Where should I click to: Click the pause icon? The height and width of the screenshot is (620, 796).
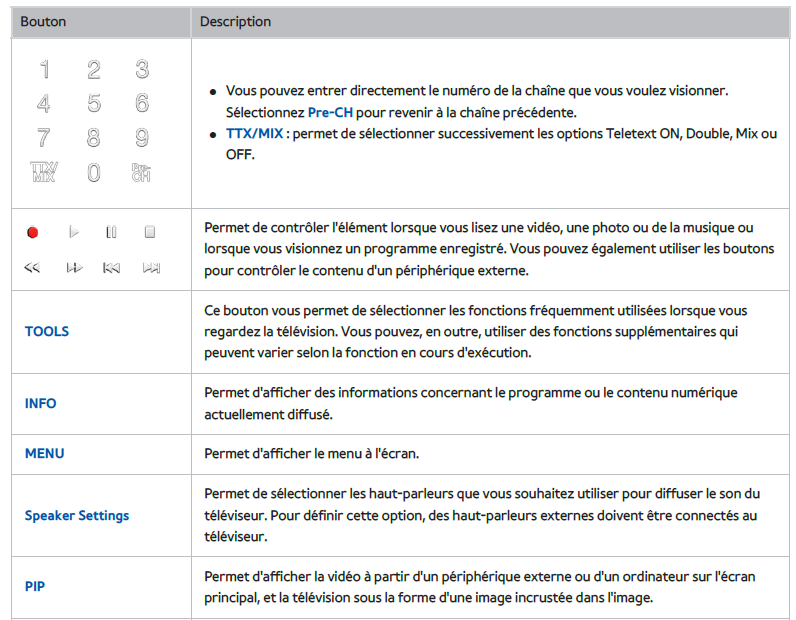pos(111,233)
